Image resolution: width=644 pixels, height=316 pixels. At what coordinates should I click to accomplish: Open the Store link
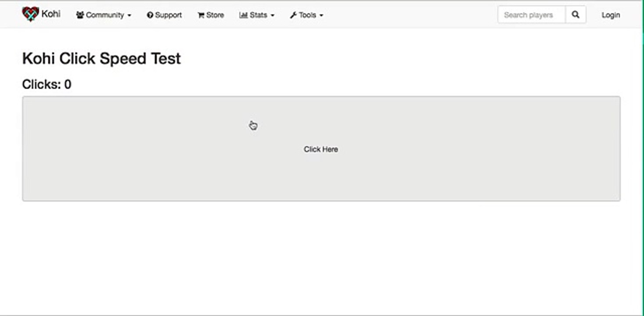pyautogui.click(x=211, y=15)
